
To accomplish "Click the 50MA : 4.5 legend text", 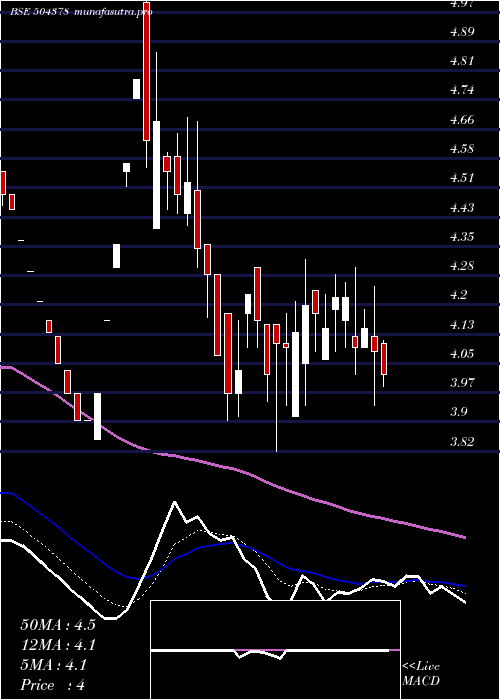I will pyautogui.click(x=58, y=625).
